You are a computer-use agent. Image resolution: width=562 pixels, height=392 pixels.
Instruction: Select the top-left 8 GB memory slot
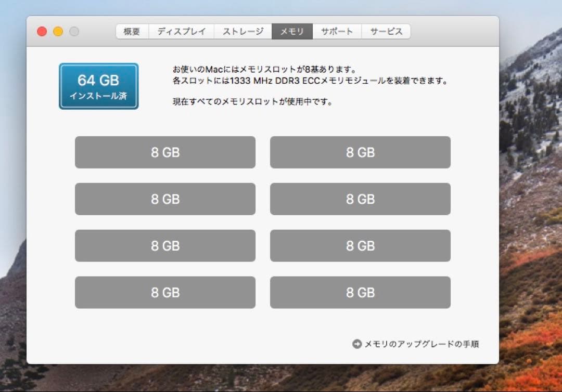tap(165, 152)
